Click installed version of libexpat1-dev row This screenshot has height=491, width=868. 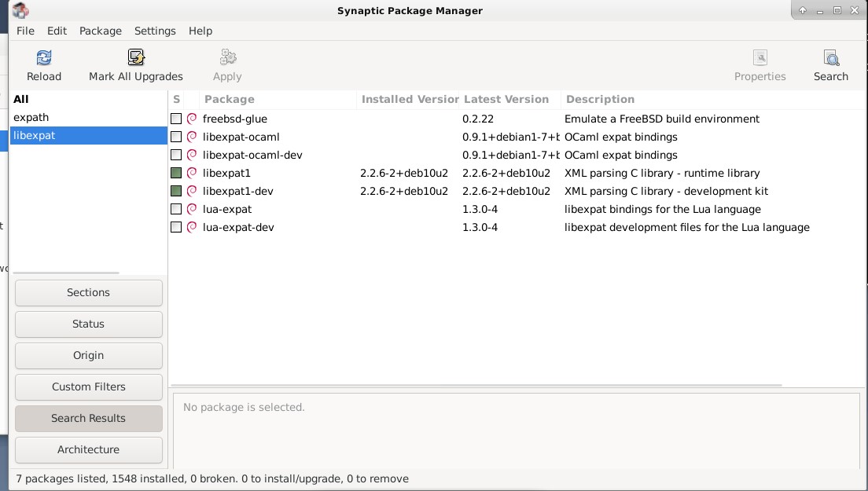click(404, 192)
